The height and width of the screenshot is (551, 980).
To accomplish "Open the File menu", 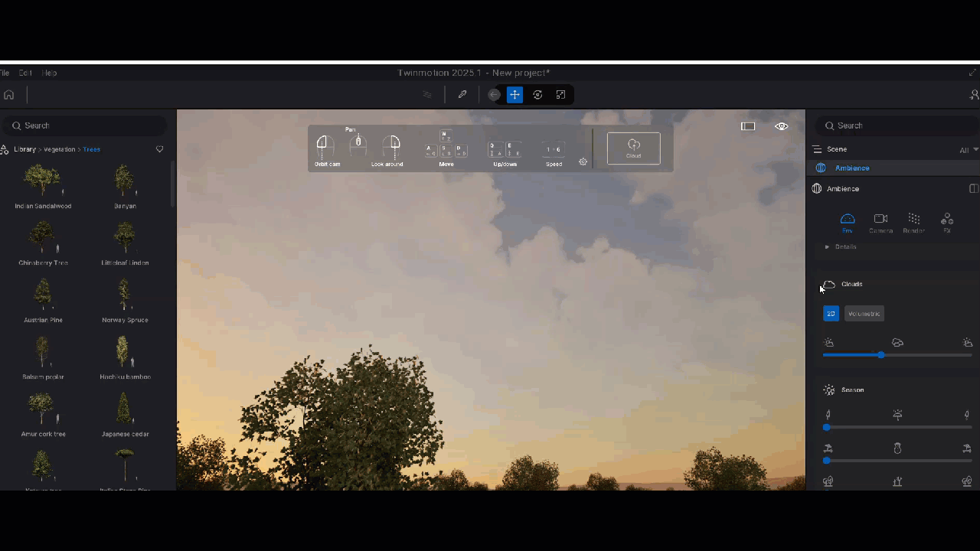I will [x=4, y=73].
